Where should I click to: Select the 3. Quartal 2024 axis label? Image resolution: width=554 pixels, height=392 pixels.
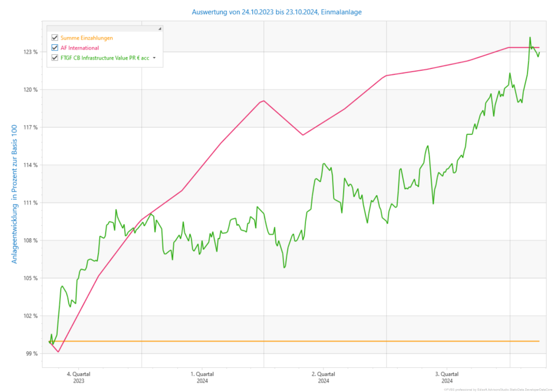[447, 377]
